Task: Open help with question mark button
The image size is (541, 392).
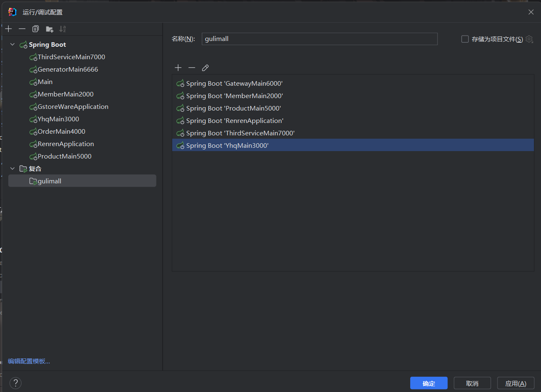Action: pyautogui.click(x=15, y=383)
